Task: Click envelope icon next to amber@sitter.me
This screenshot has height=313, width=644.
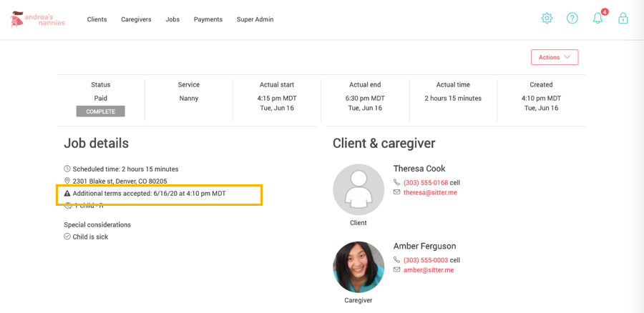Action: [396, 269]
